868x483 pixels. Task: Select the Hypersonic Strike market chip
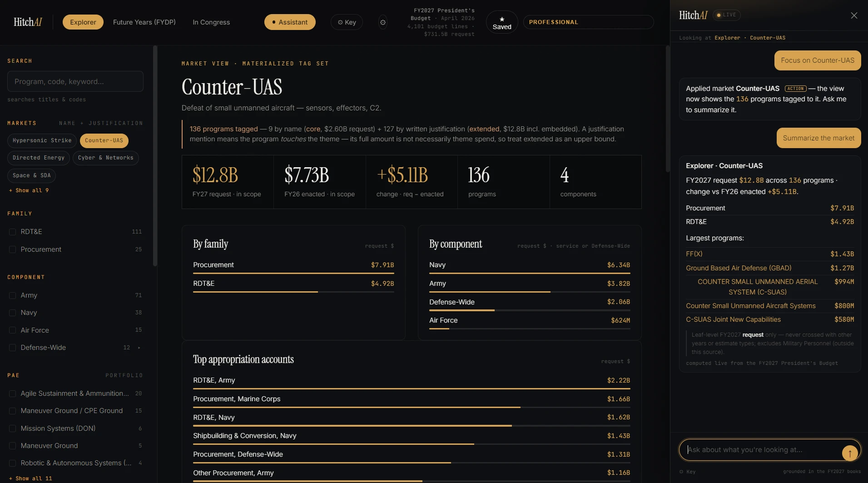(42, 140)
